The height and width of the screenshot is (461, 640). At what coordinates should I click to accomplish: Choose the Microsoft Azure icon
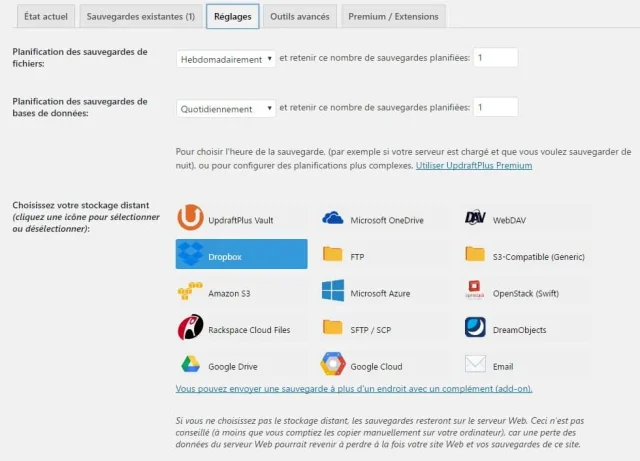tap(333, 291)
